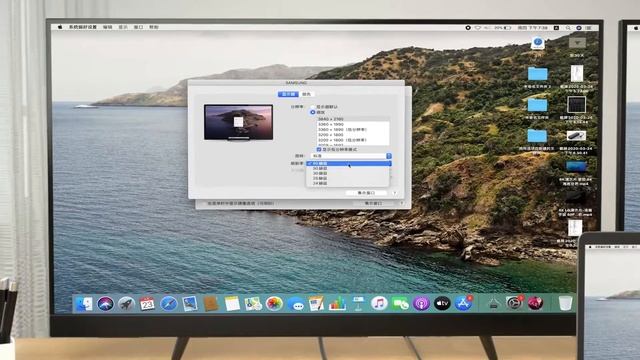The image size is (640, 360).
Task: Open Calendar showing 23 in Dock
Action: pyautogui.click(x=147, y=304)
